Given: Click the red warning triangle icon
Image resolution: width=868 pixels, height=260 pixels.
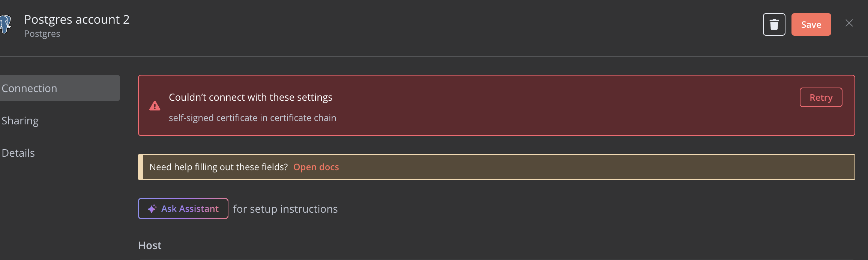Looking at the screenshot, I should (155, 106).
